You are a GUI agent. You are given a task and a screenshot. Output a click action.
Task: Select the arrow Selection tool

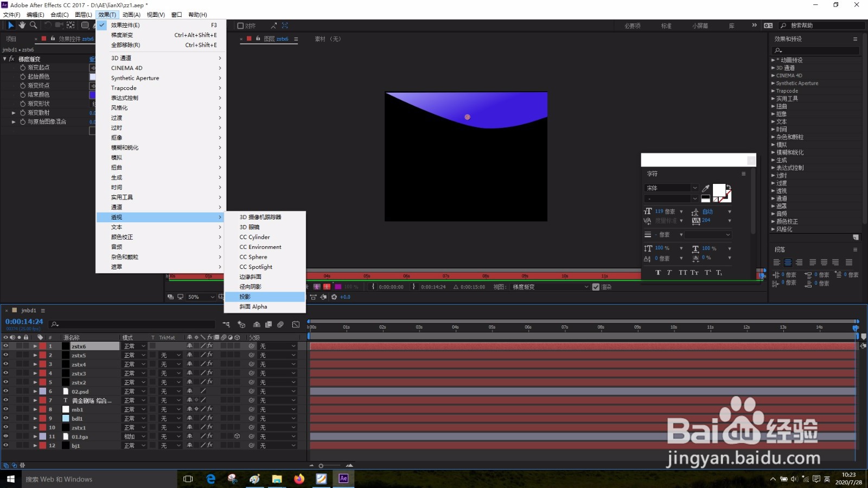(11, 25)
